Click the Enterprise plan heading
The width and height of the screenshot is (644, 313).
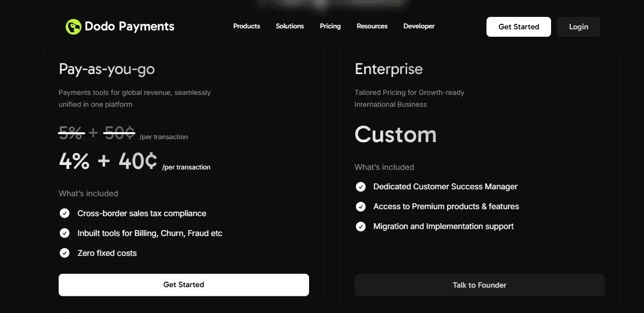pyautogui.click(x=389, y=69)
